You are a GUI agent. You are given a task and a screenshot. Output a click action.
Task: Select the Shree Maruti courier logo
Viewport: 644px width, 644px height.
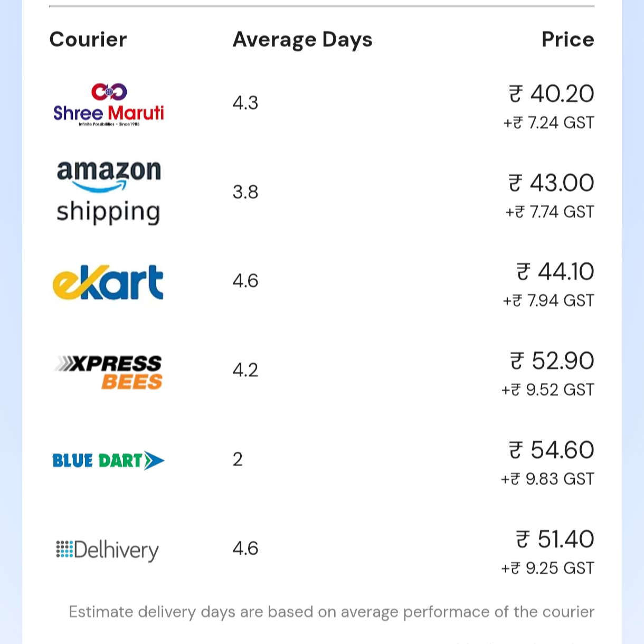pyautogui.click(x=108, y=105)
